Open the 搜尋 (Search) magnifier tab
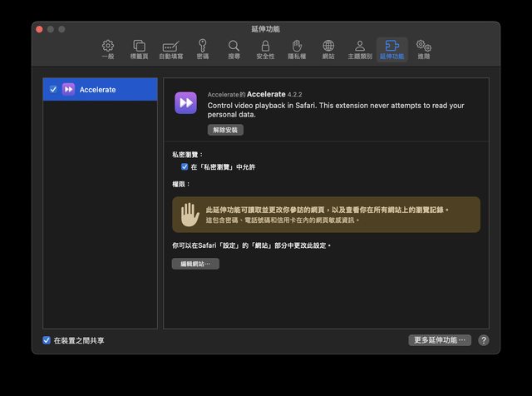 [x=234, y=50]
